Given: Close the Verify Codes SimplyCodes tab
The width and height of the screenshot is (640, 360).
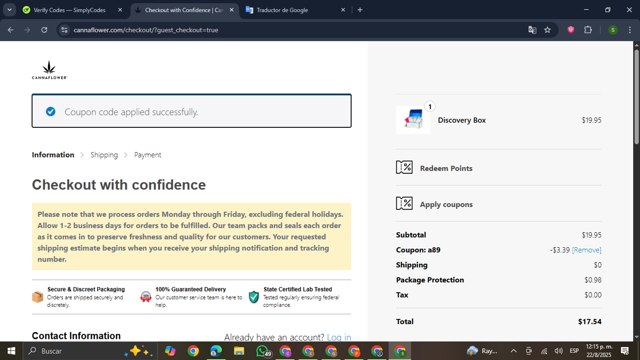Looking at the screenshot, I should (120, 10).
